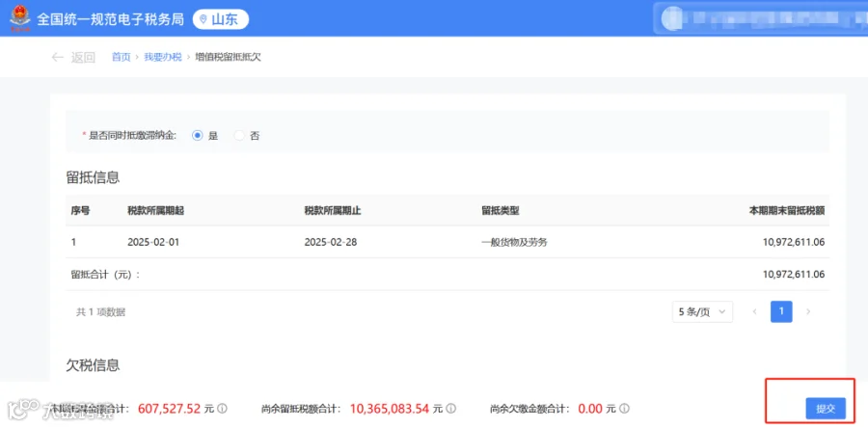
Task: Click the info icon after 0.00 元
Action: click(x=624, y=409)
